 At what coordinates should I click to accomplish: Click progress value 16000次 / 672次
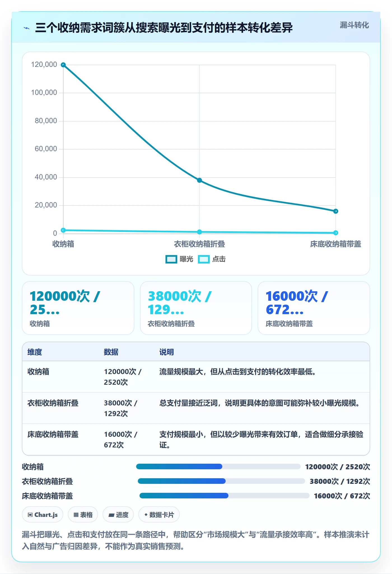tap(342, 496)
